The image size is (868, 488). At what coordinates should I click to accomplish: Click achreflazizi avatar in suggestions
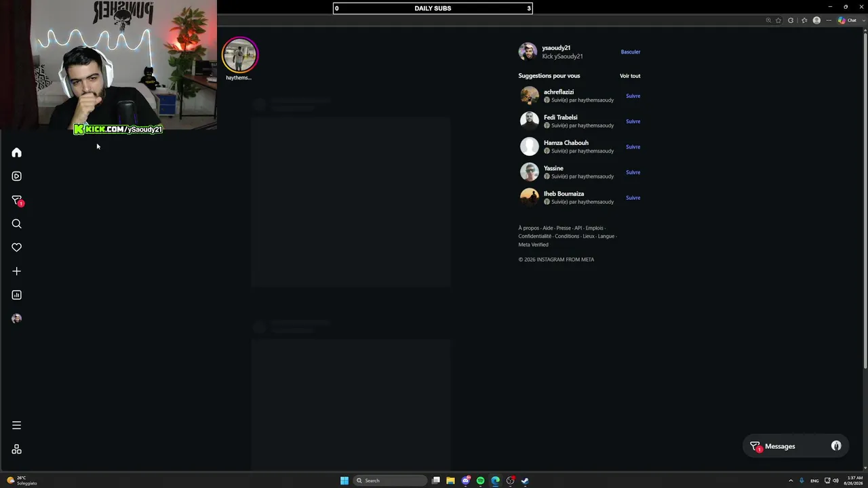click(530, 96)
